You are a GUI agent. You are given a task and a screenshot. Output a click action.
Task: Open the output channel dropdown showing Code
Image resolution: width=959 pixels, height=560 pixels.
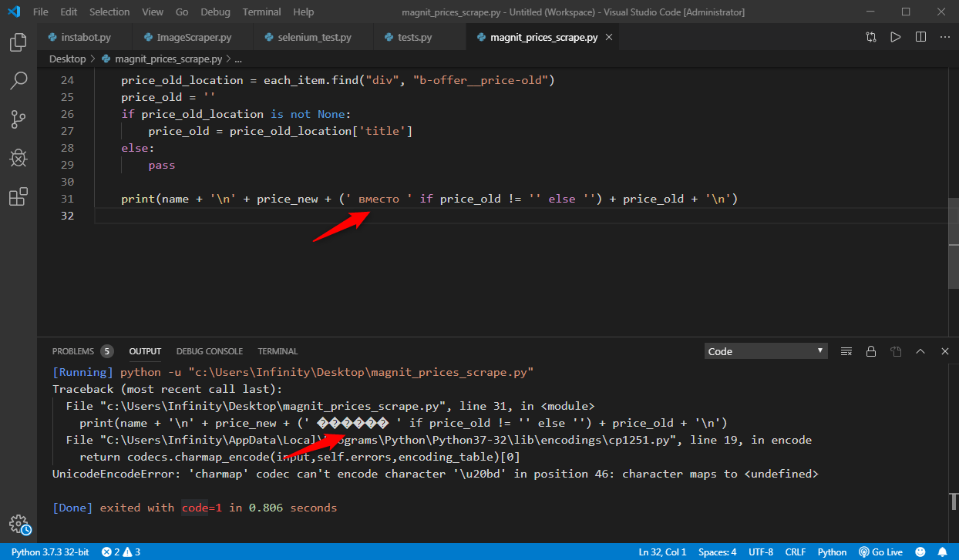[x=766, y=351]
